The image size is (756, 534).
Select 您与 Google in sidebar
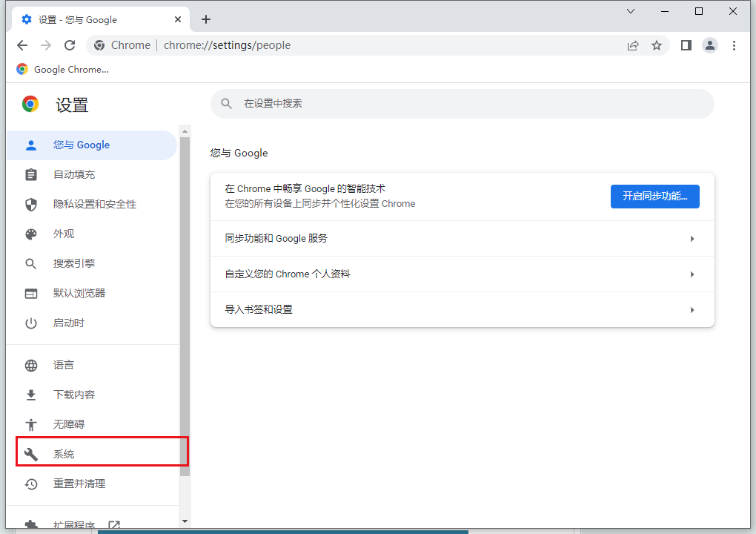click(x=92, y=145)
